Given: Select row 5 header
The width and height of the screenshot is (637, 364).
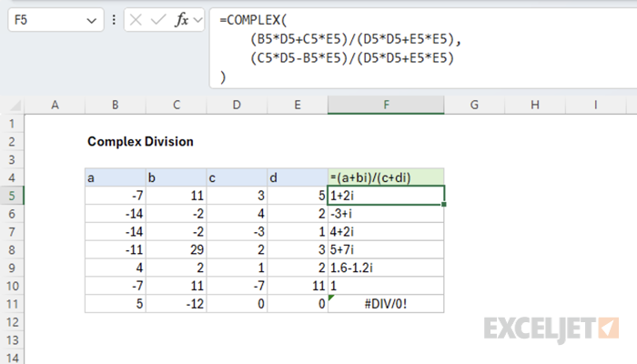Looking at the screenshot, I should [12, 196].
